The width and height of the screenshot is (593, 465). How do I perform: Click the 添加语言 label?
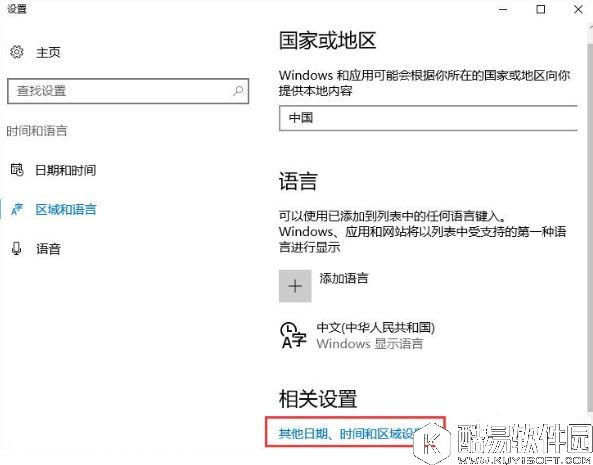pyautogui.click(x=343, y=278)
